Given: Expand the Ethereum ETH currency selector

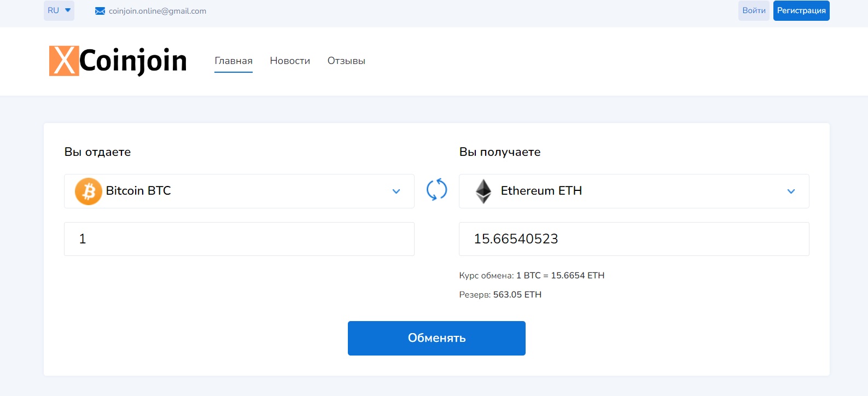Looking at the screenshot, I should click(x=634, y=191).
